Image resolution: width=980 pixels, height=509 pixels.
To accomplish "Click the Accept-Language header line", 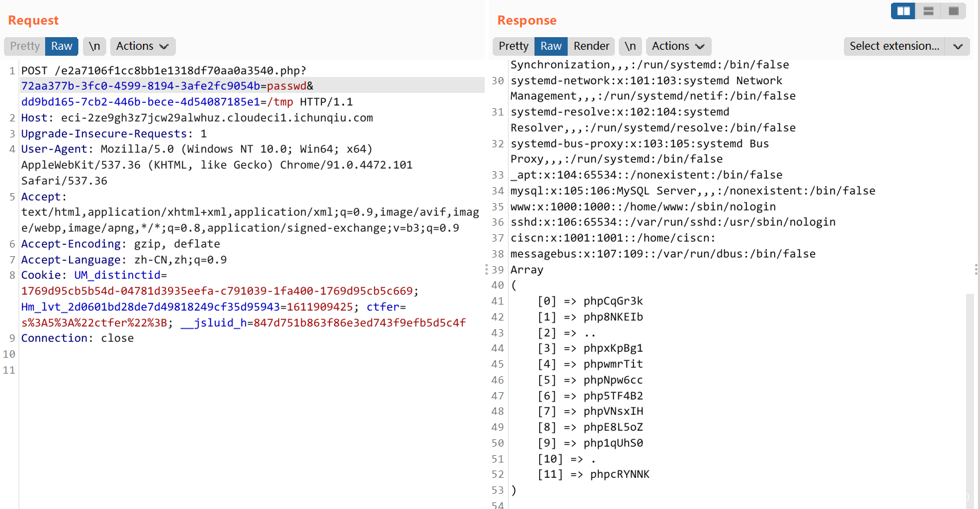I will (x=124, y=259).
